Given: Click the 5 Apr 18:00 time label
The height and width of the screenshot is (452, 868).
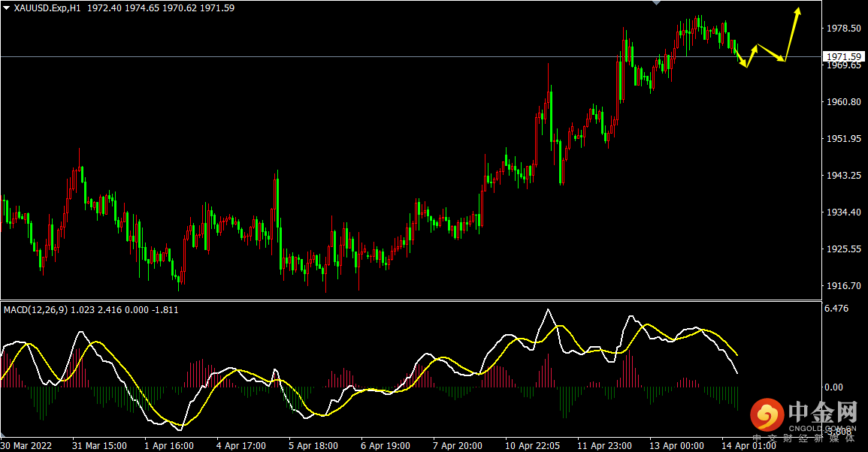Looking at the screenshot, I should pyautogui.click(x=313, y=446).
